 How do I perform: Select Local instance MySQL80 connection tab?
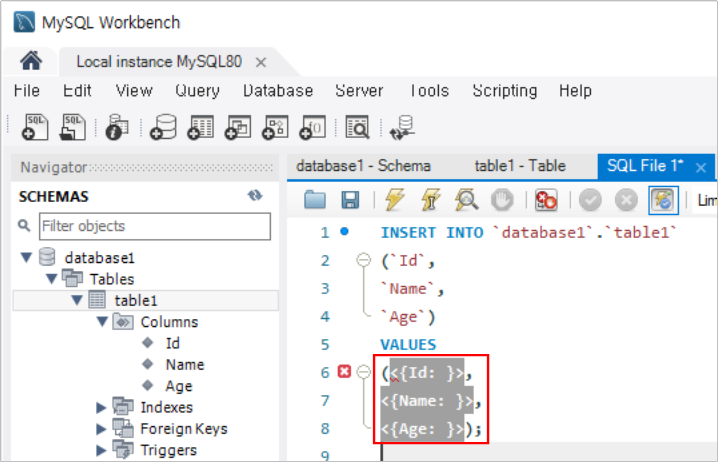tap(159, 61)
